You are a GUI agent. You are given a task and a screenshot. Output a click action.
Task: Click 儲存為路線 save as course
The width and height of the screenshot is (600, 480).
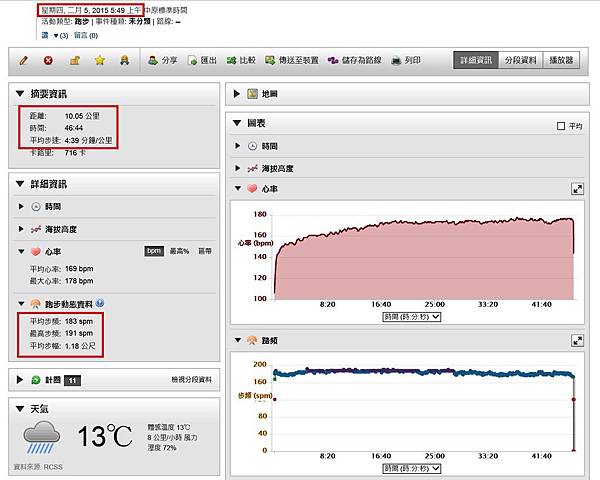[x=355, y=60]
